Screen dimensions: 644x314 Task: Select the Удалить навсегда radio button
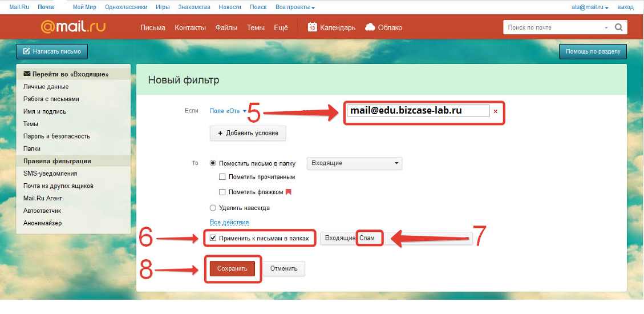[213, 208]
